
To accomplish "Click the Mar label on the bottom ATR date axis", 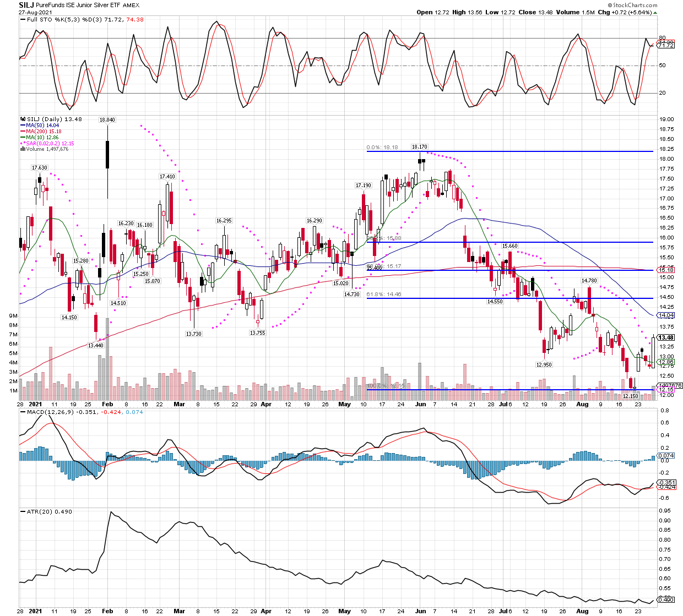I will coord(179,611).
